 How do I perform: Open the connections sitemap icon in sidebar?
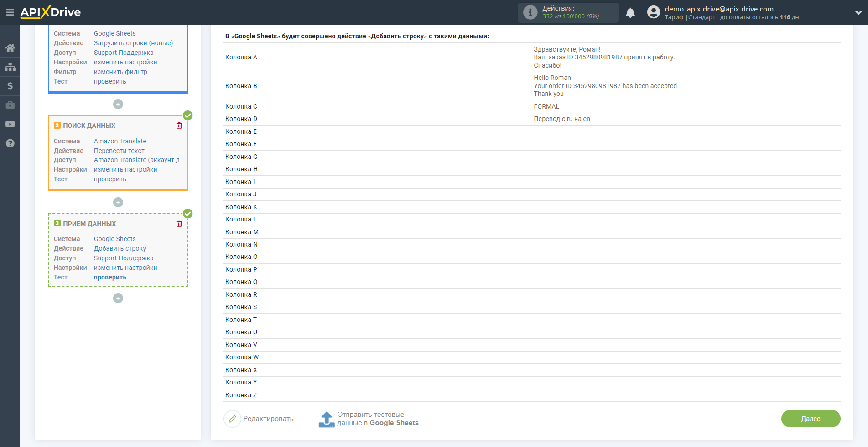(10, 67)
